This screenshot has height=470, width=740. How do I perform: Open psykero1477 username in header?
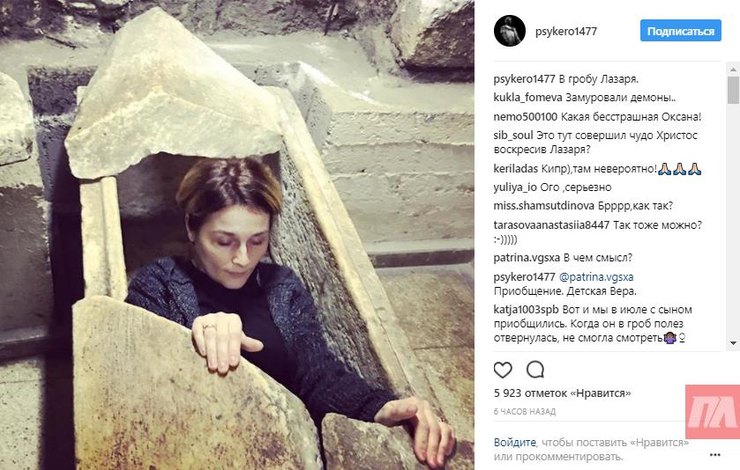pyautogui.click(x=566, y=32)
